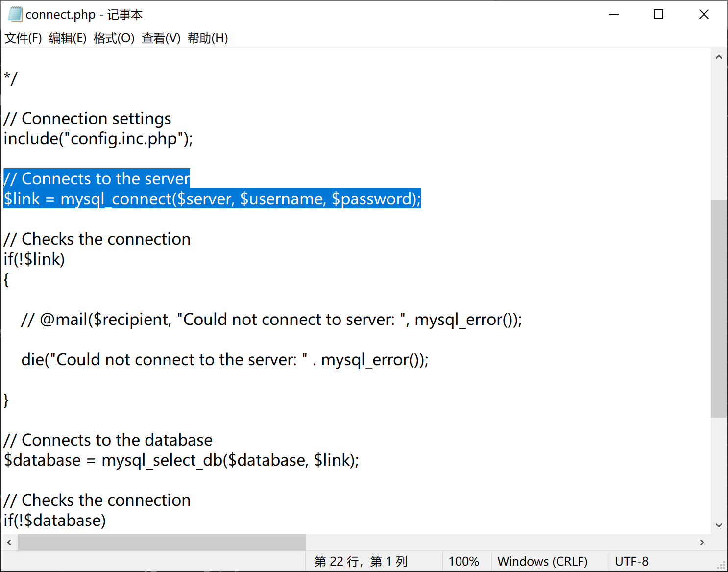Click the if(!$database) line
728x572 pixels.
pos(55,521)
